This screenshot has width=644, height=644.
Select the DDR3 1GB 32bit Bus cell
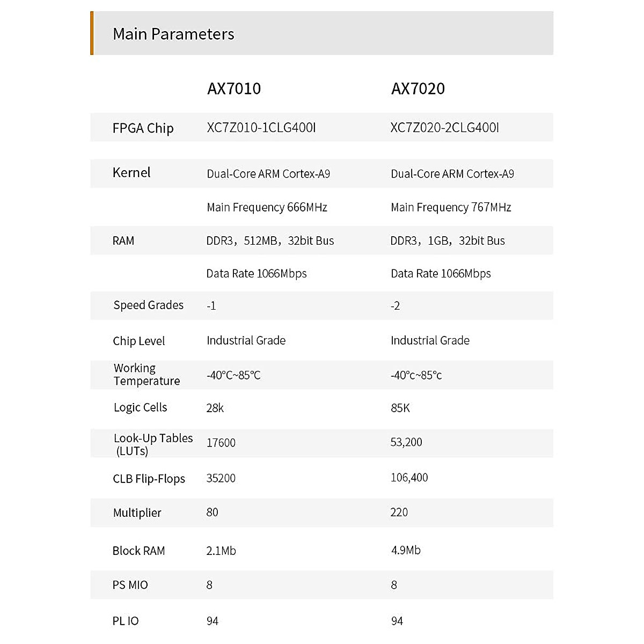coord(448,241)
